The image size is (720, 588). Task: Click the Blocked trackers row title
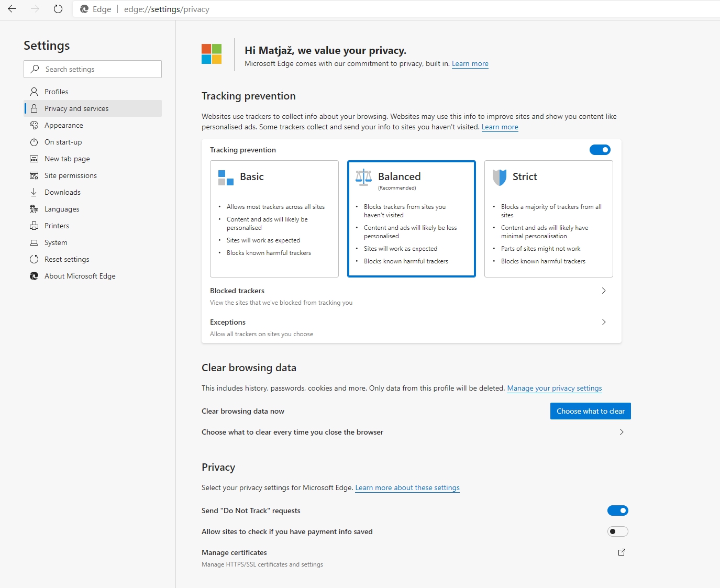click(x=237, y=291)
